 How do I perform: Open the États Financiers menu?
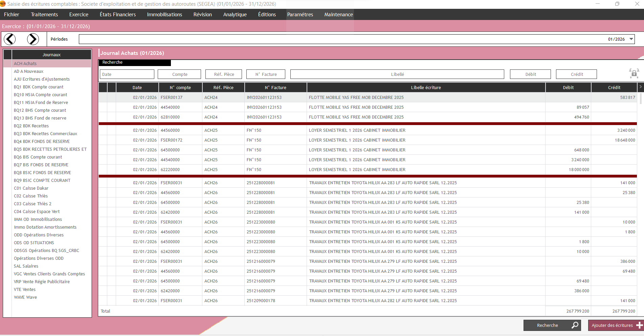click(117, 15)
